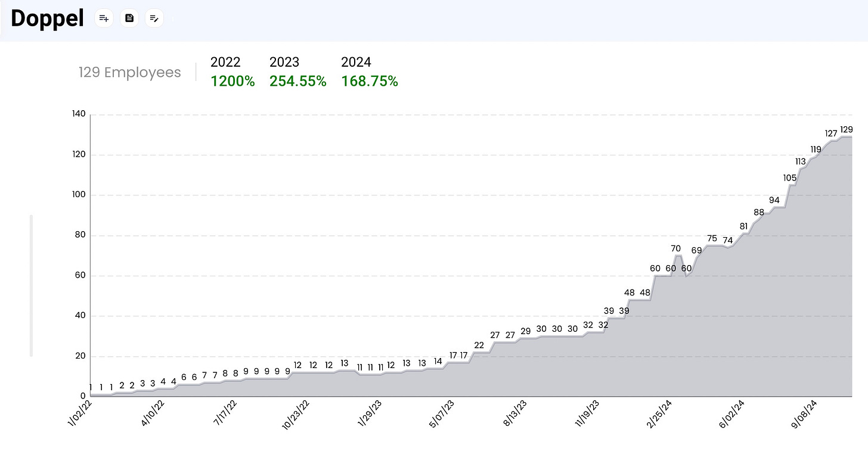The height and width of the screenshot is (467, 868).
Task: Click the 88 data point label
Action: (759, 212)
